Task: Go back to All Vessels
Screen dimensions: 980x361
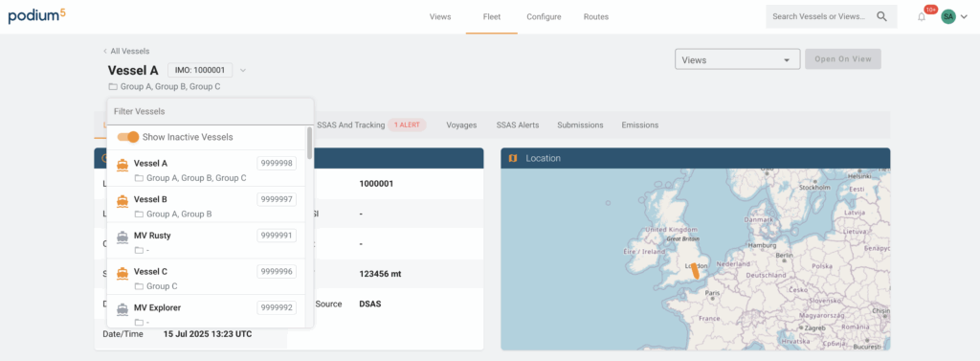Action: click(x=126, y=52)
